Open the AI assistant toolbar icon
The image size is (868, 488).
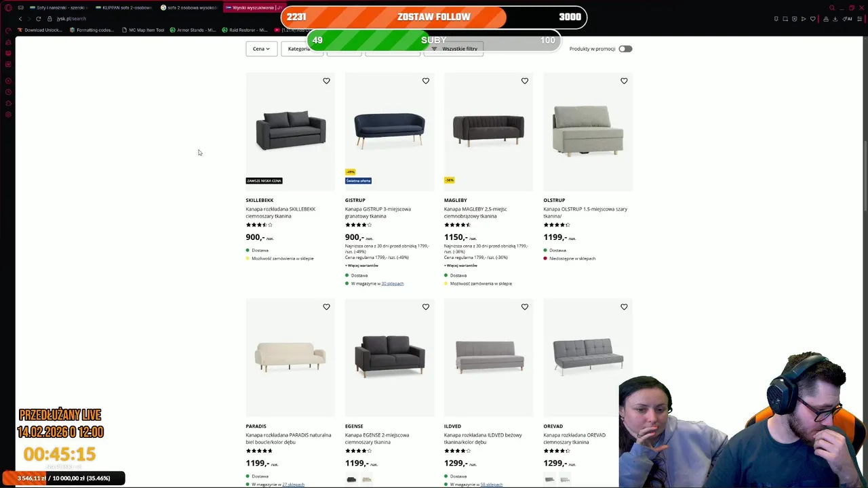848,19
